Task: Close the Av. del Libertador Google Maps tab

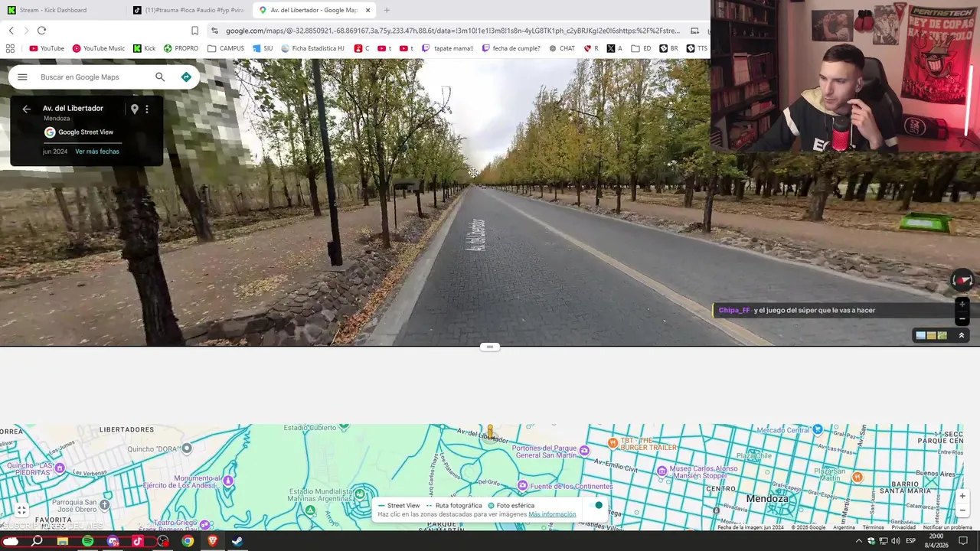Action: 368,10
